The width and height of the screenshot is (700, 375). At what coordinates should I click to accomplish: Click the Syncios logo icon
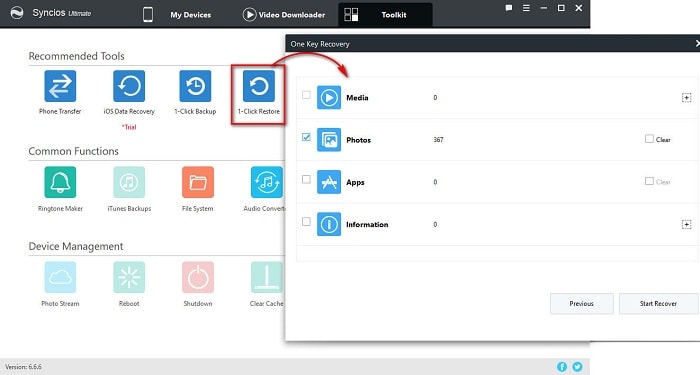point(17,12)
